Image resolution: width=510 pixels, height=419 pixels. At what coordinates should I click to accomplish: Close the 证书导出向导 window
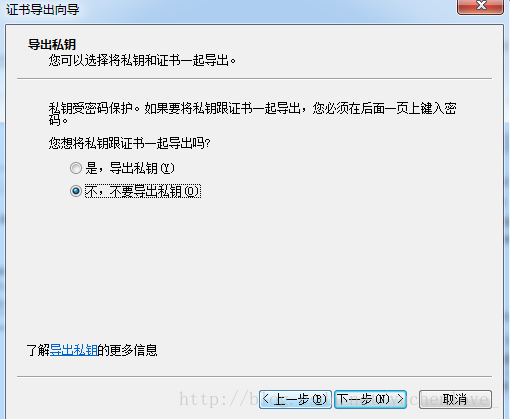pos(480,6)
